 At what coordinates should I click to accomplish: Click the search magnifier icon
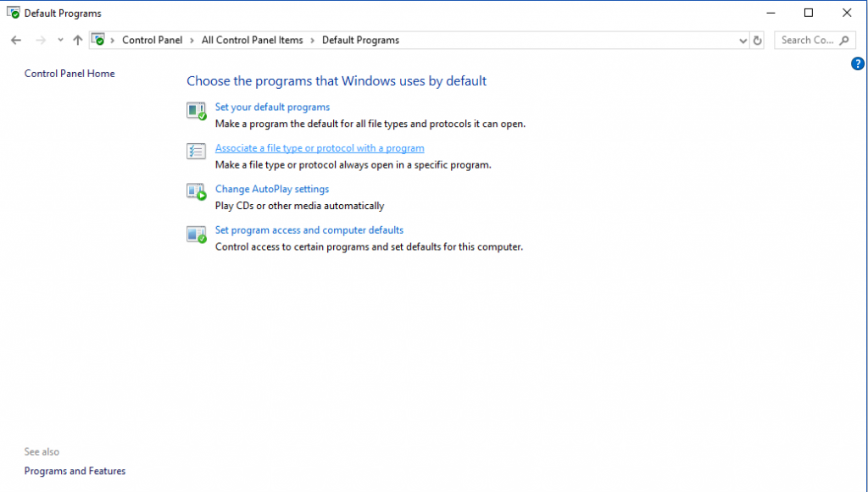pos(844,41)
